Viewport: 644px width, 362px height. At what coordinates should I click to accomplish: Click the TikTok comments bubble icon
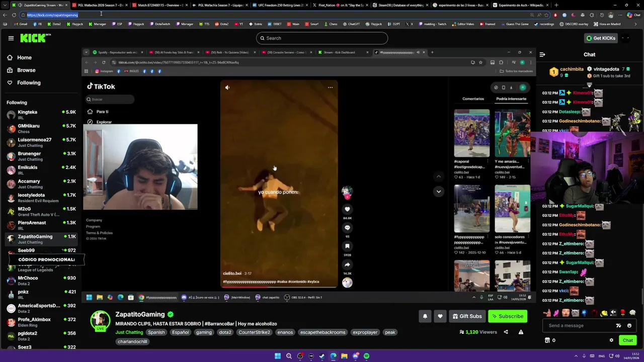347,228
